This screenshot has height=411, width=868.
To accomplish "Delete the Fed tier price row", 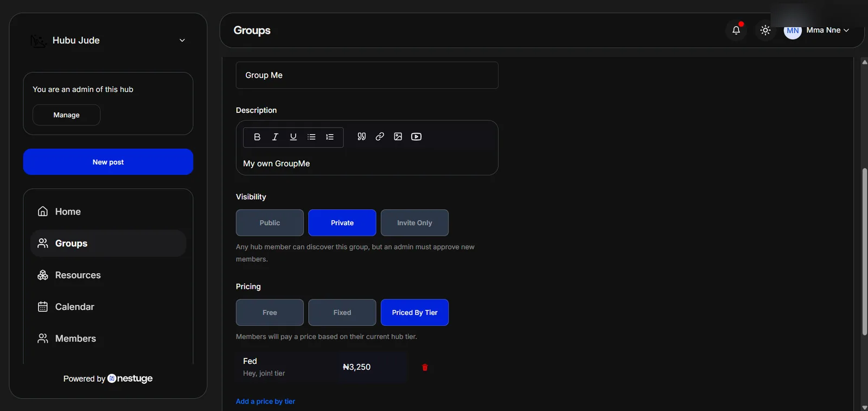I will (x=425, y=368).
